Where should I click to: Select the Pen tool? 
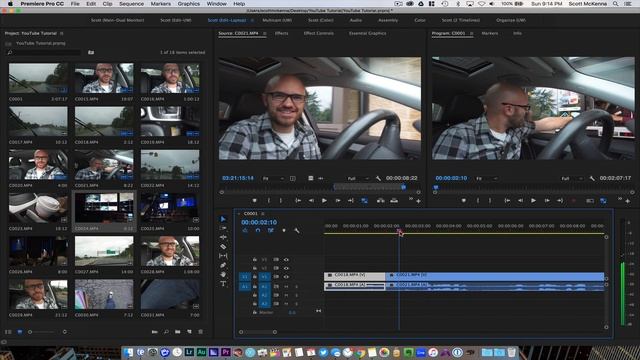coord(223,265)
